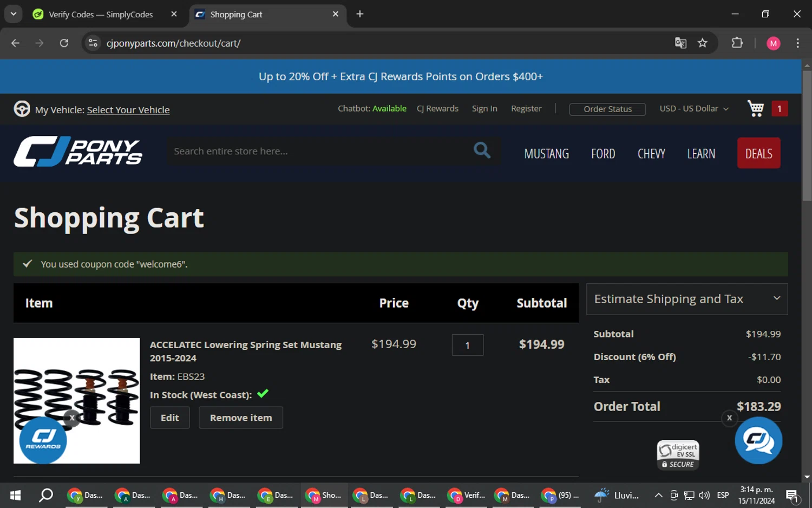Click the Order Total value $183.29
812x508 pixels.
point(758,406)
